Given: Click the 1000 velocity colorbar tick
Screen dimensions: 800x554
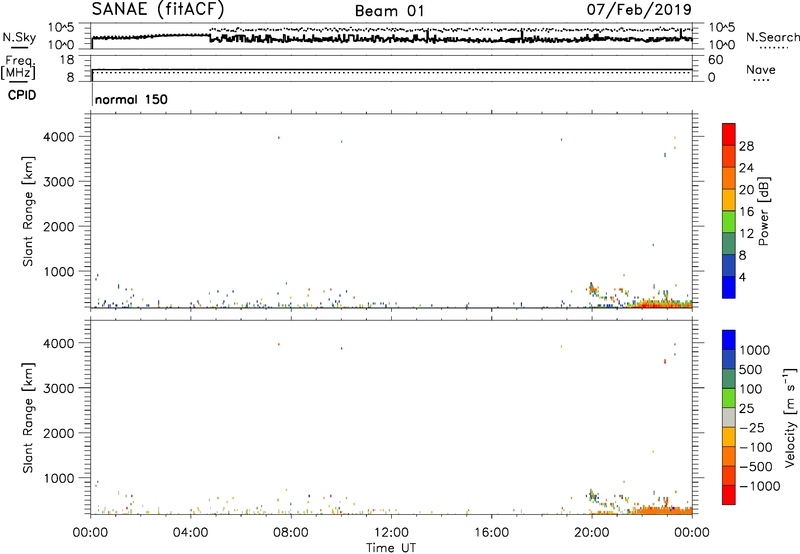Looking at the screenshot, I should [754, 350].
